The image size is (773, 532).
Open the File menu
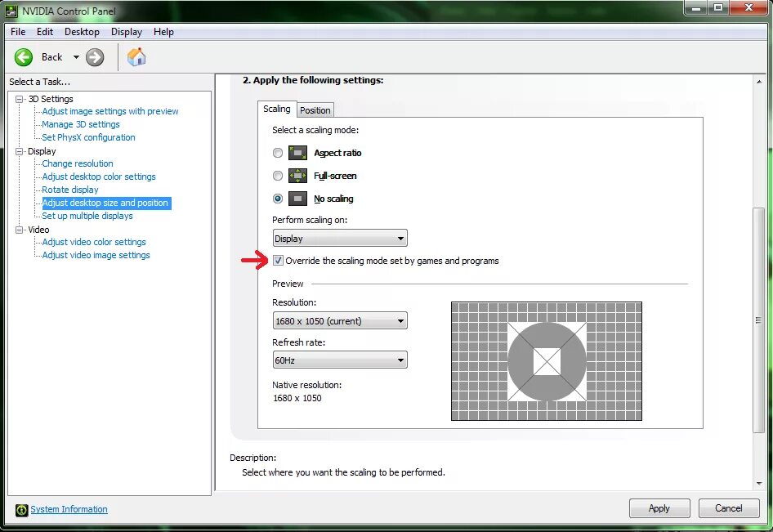(x=18, y=32)
